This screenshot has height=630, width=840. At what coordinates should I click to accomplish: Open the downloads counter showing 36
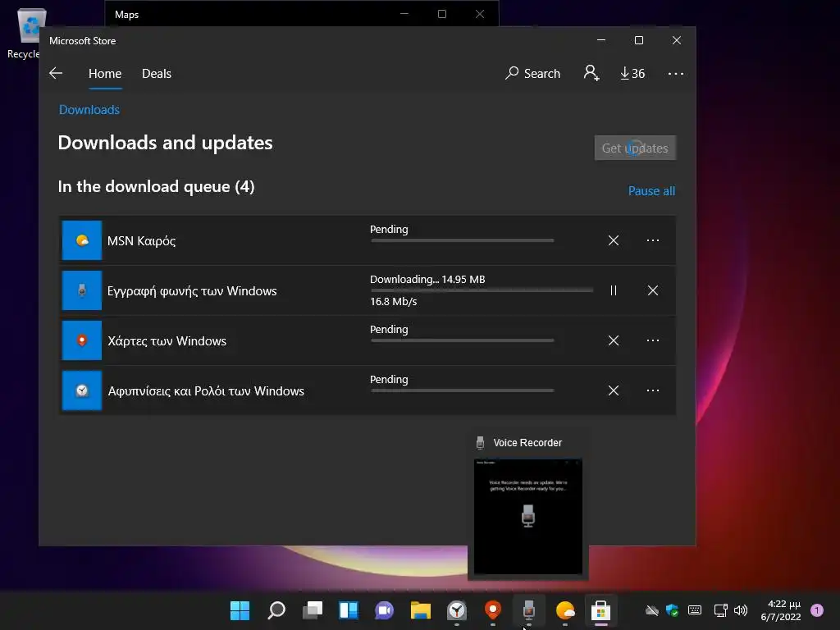(632, 73)
